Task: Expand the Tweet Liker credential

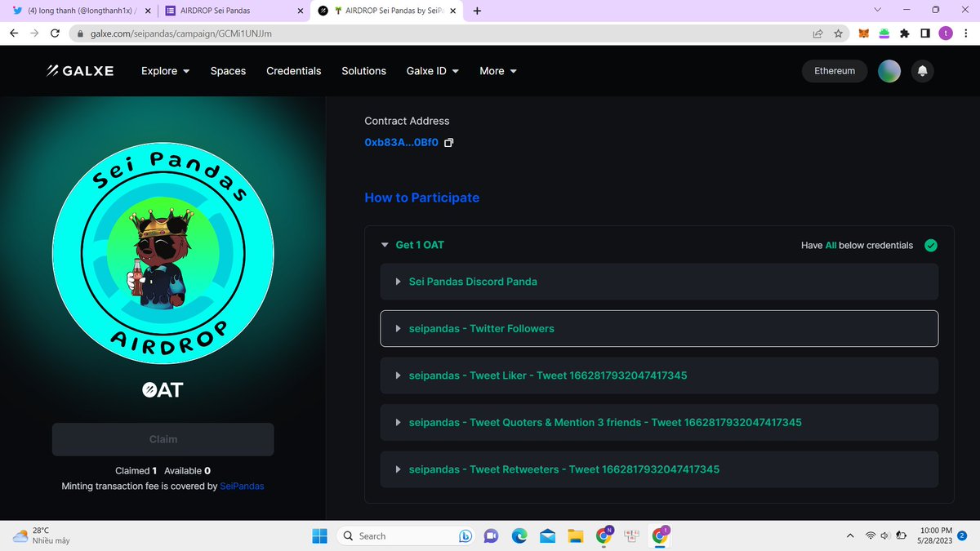Action: (659, 375)
